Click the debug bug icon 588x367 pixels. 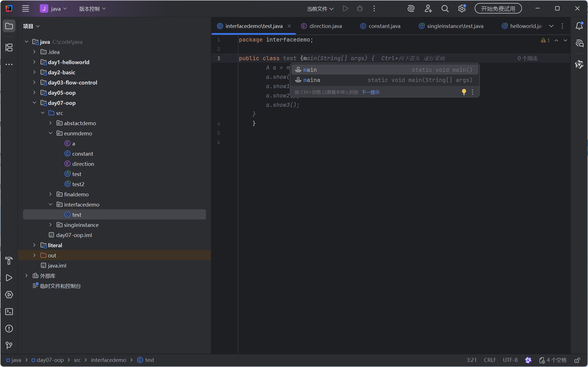(360, 9)
